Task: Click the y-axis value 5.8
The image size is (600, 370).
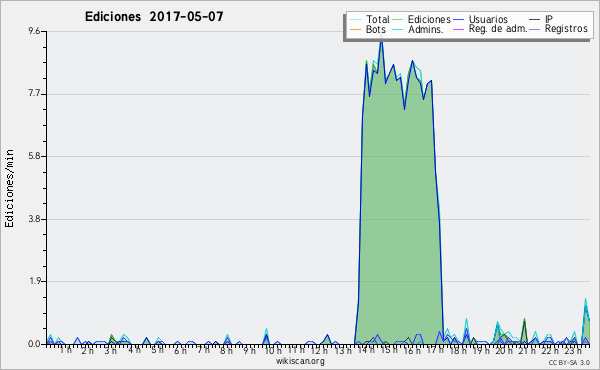Action: pyautogui.click(x=34, y=156)
